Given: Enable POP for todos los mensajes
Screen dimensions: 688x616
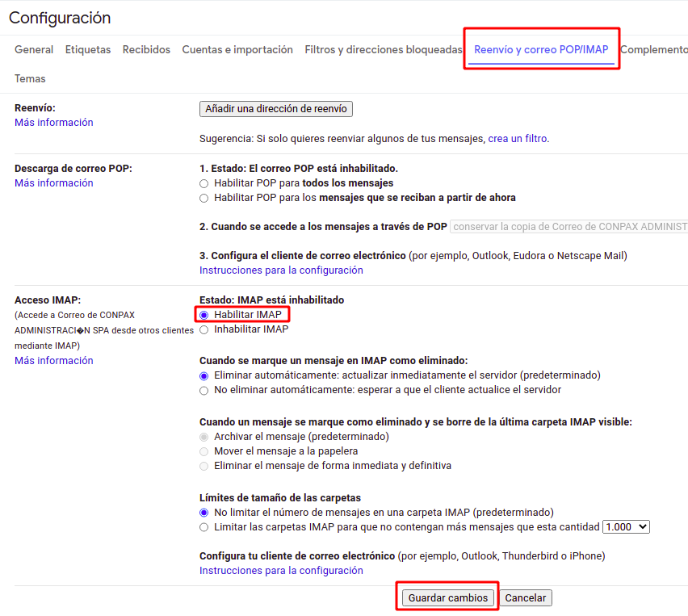Looking at the screenshot, I should point(203,183).
